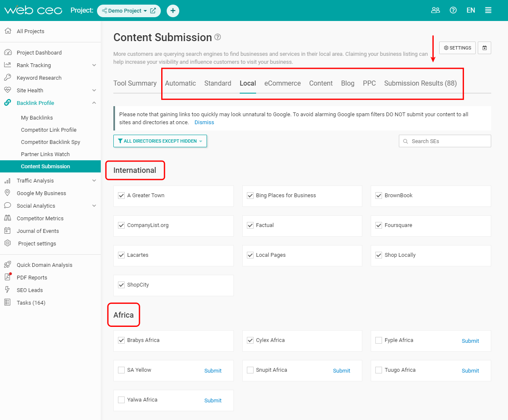This screenshot has height=420, width=508.
Task: Uncheck the Factual checkbox
Action: point(250,225)
